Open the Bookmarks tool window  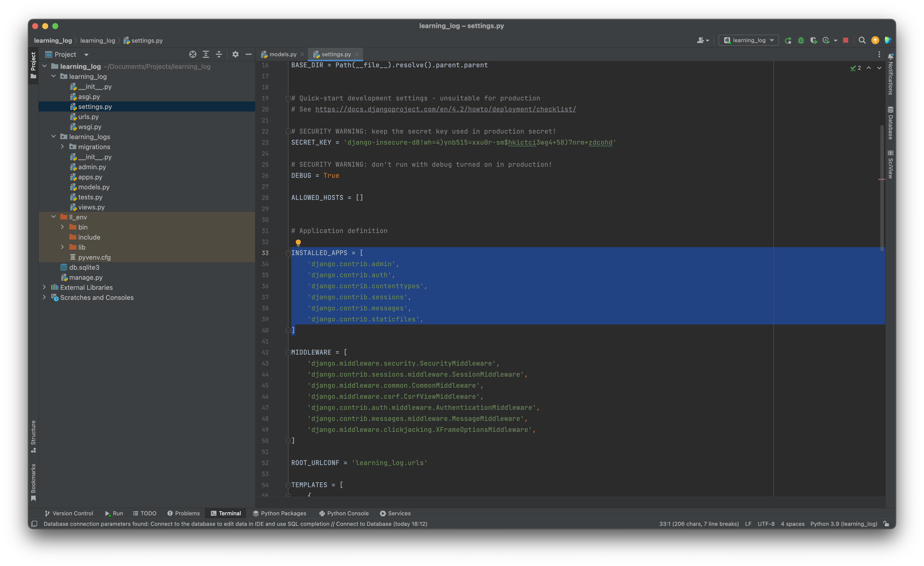(x=33, y=482)
